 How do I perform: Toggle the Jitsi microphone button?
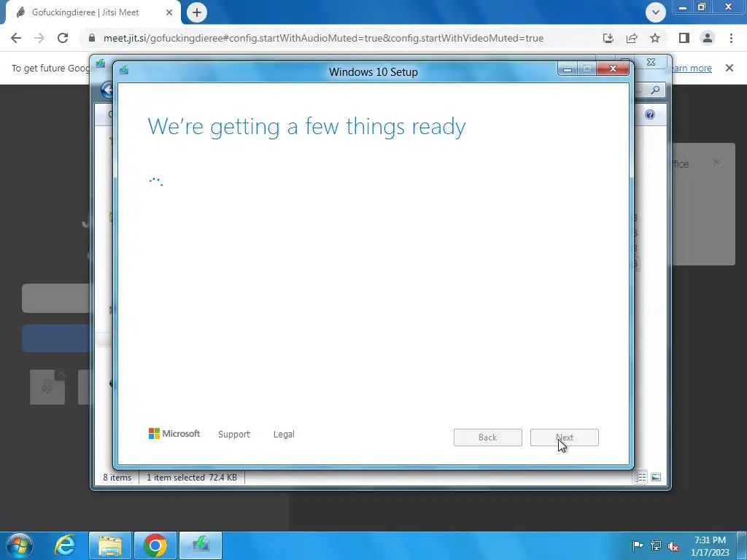tap(47, 388)
